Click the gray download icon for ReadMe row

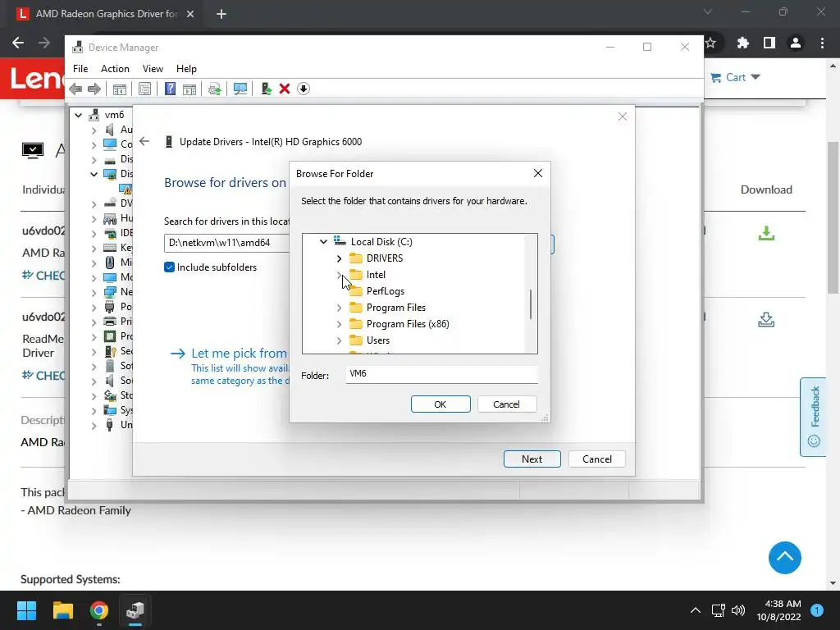(766, 320)
